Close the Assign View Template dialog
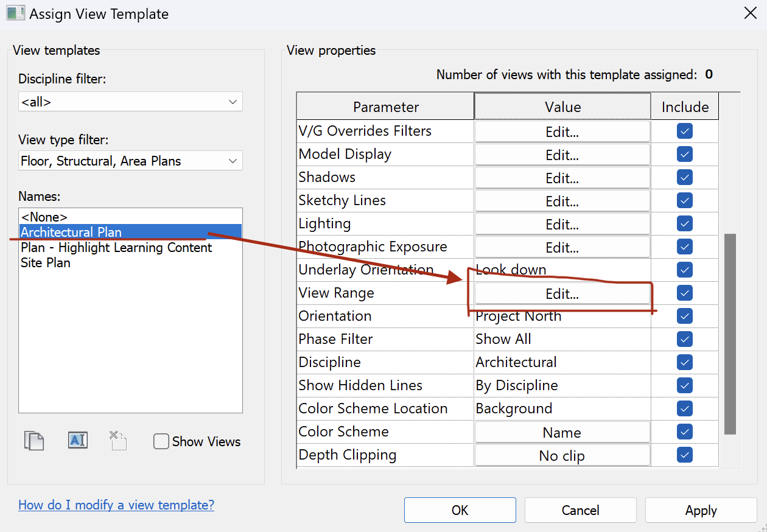Screen dimensions: 767x532 click(x=750, y=13)
